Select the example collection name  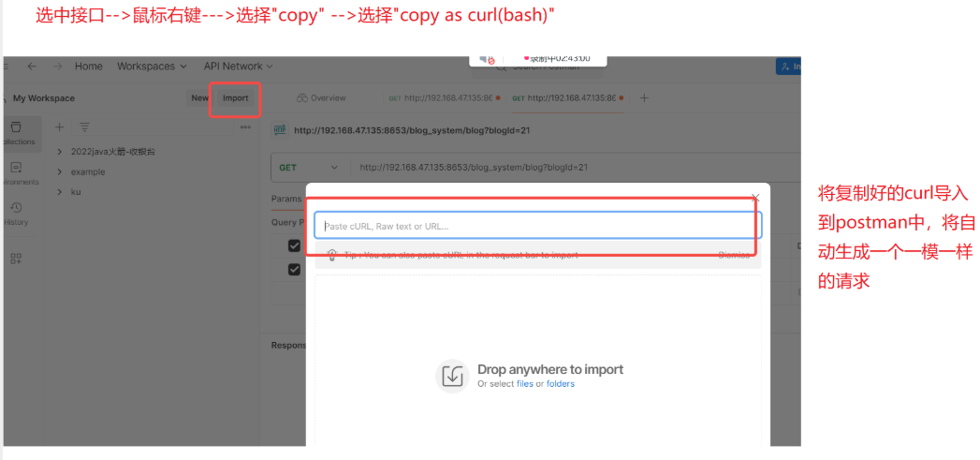point(88,171)
